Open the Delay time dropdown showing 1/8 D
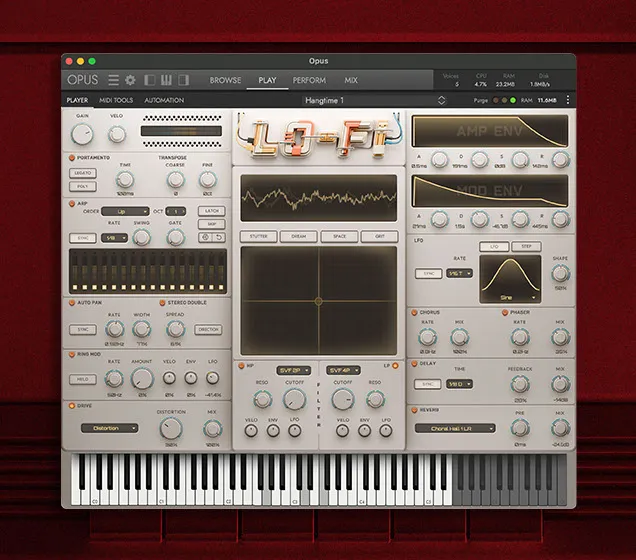This screenshot has width=636, height=560. pyautogui.click(x=459, y=384)
